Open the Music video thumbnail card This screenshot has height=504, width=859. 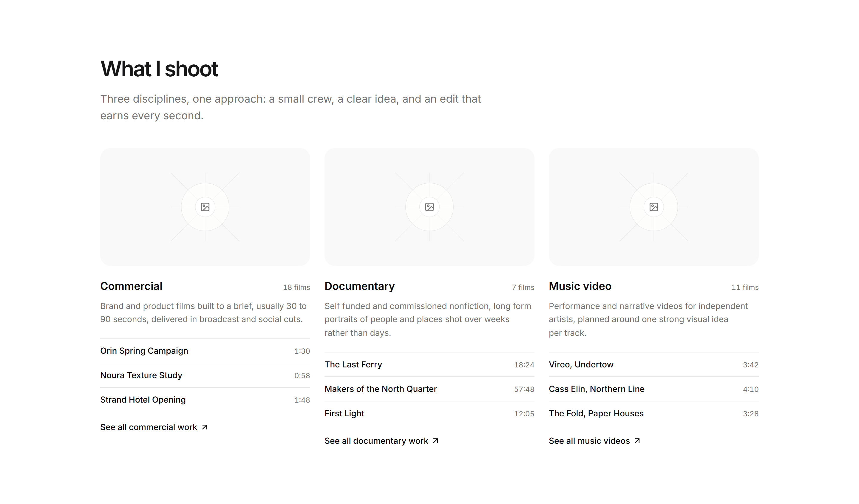coord(654,207)
